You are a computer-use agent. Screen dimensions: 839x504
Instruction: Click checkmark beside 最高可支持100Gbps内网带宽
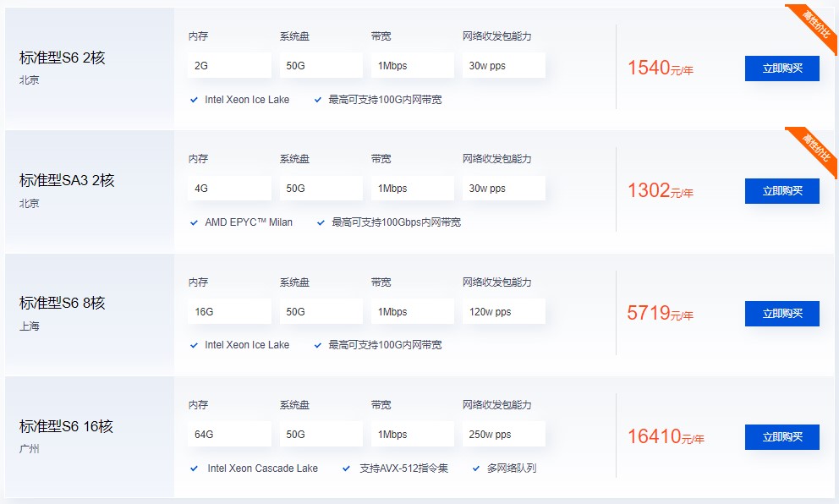tap(321, 222)
